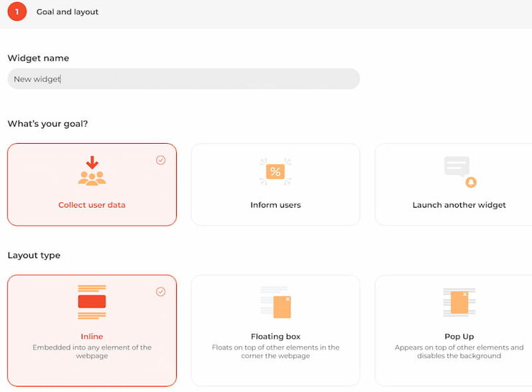The image size is (532, 392).
Task: Click the 'Appears on top of other elements' description
Action: (x=459, y=352)
